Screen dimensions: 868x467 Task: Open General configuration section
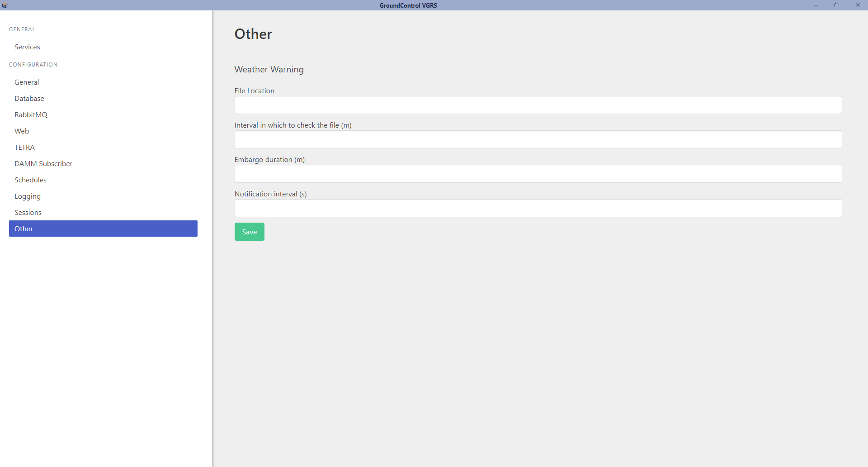tap(27, 82)
